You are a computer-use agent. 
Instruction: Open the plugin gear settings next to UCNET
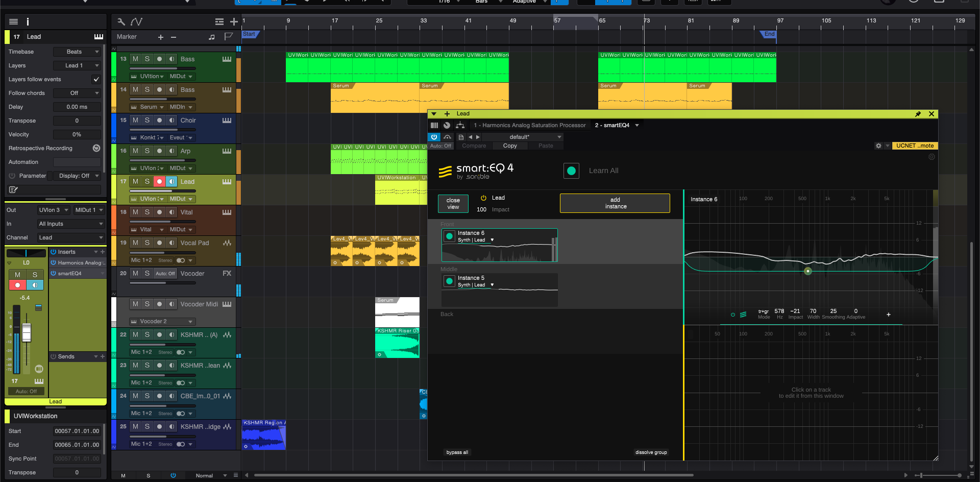click(878, 146)
